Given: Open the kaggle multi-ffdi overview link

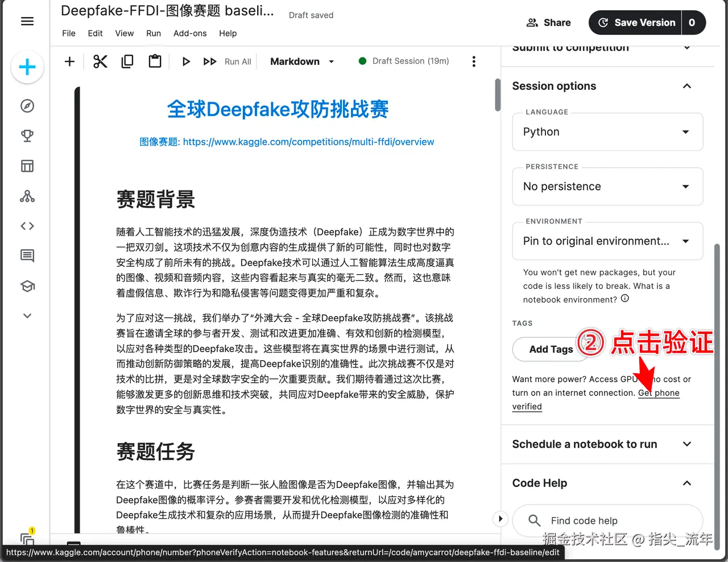Looking at the screenshot, I should tap(308, 142).
